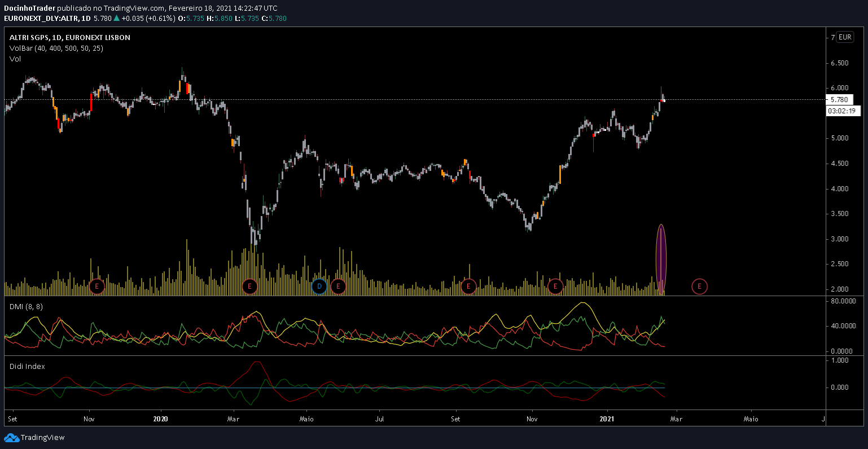This screenshot has width=868, height=449.
Task: Click the 03:02:19 bar countdown timer
Action: [x=843, y=111]
